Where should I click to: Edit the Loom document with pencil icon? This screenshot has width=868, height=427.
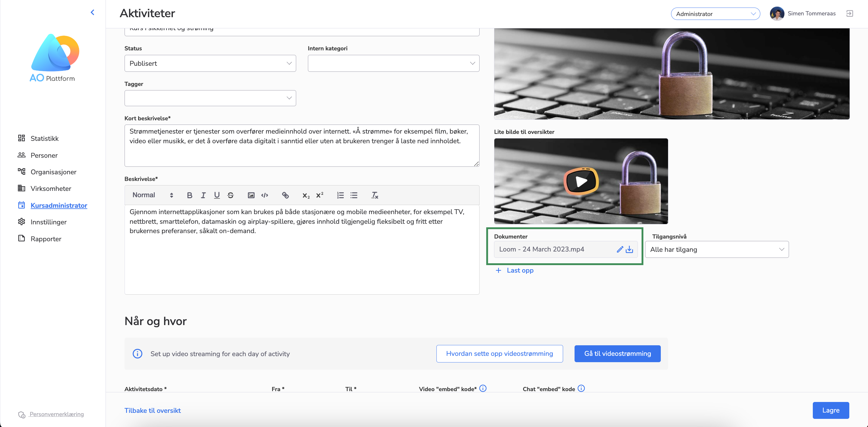(x=620, y=249)
